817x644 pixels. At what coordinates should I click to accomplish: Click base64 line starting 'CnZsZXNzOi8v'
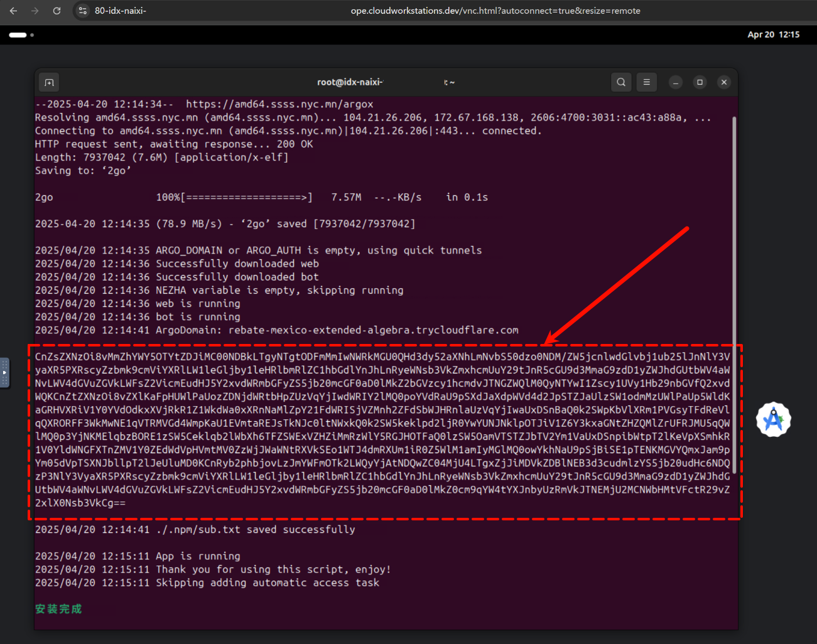coord(382,357)
